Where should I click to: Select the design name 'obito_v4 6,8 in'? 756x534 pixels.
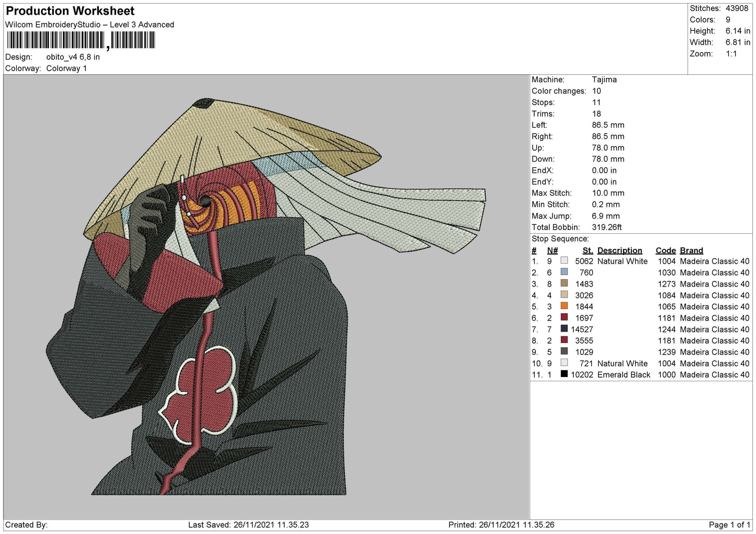pos(73,57)
